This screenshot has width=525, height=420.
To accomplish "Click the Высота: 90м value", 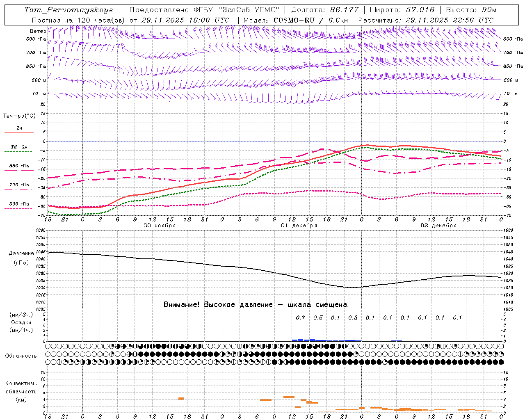I will (x=471, y=10).
